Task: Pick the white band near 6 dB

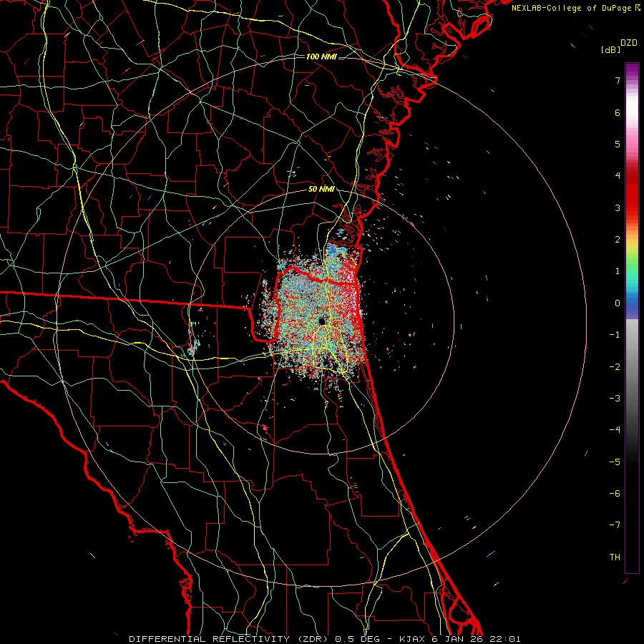Action: coord(632,112)
